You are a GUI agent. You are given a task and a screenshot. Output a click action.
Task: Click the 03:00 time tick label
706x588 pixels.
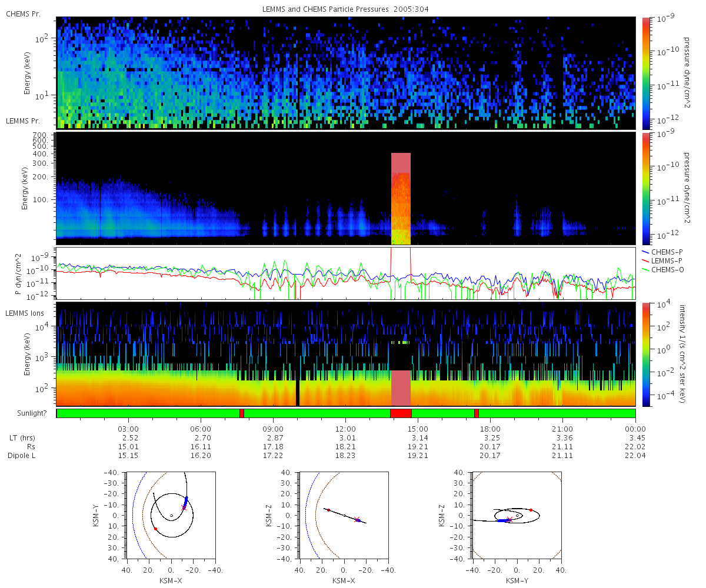[128, 429]
